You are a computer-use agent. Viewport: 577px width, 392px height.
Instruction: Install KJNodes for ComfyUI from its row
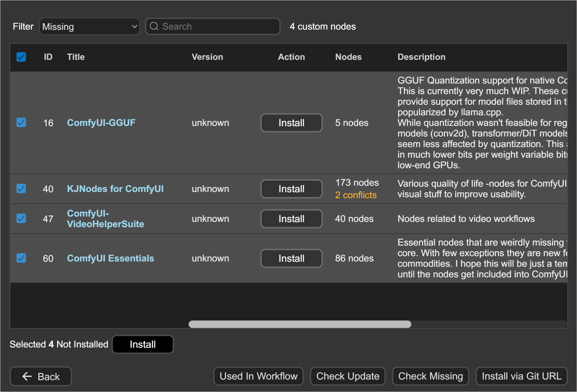(291, 189)
